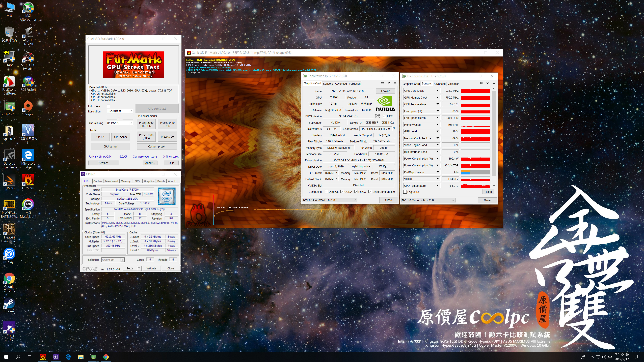Image resolution: width=644 pixels, height=362 pixels.
Task: Open the CPUID CPU-Z desktop icon
Action: [x=9, y=332]
